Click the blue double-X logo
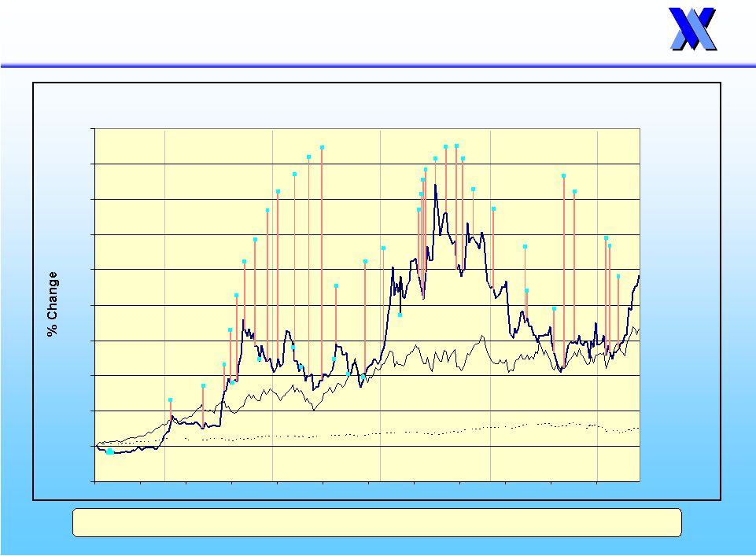Image resolution: width=756 pixels, height=556 pixels. click(x=693, y=29)
